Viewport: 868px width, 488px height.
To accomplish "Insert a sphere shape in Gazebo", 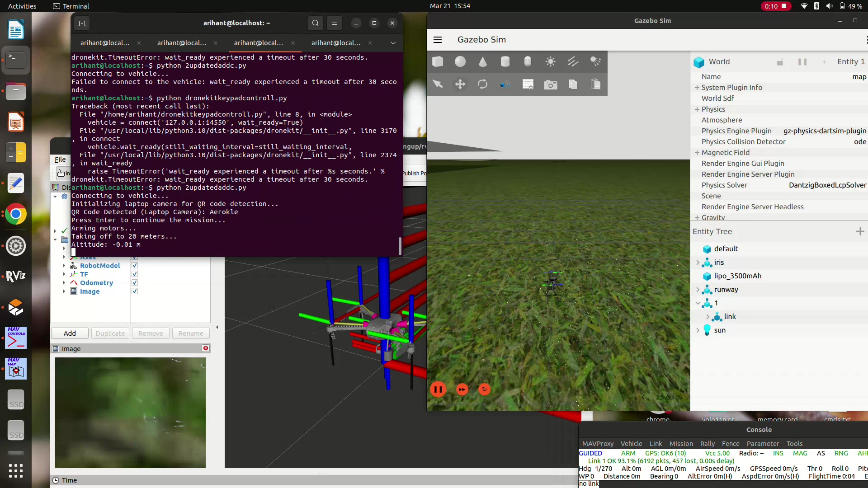I will (460, 62).
